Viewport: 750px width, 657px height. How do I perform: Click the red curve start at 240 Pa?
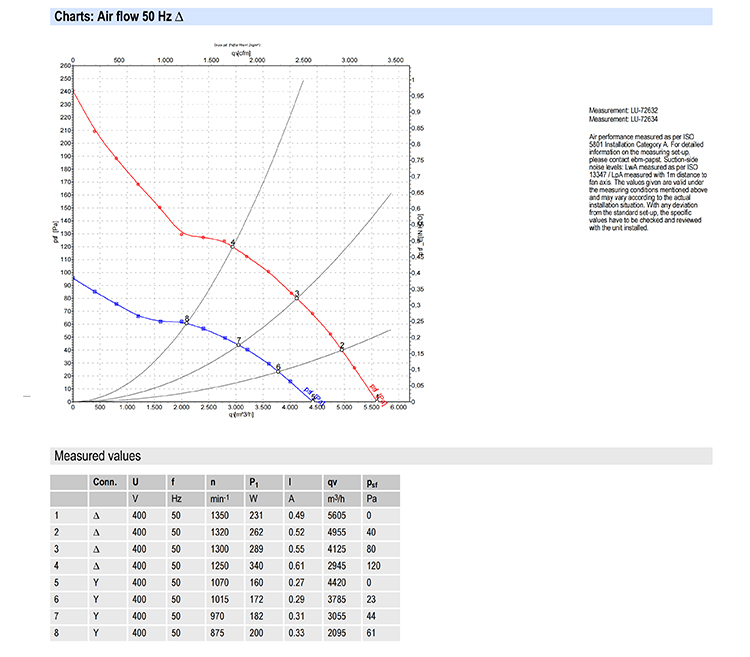[73, 91]
